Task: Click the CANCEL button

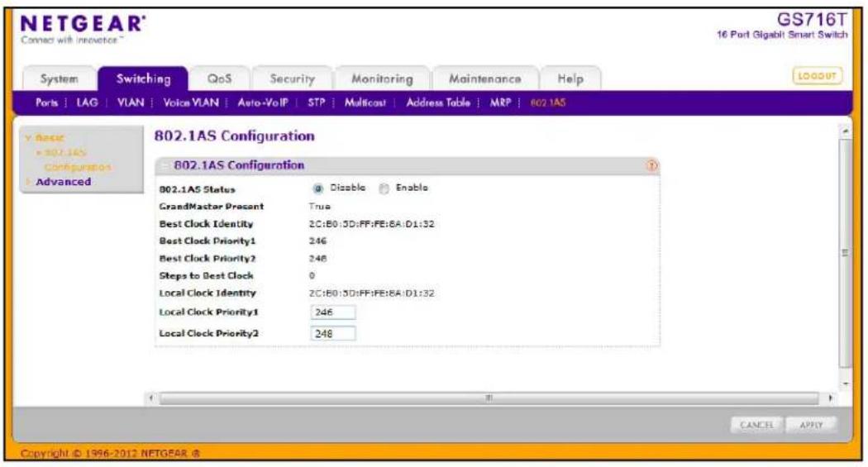Action: click(756, 425)
